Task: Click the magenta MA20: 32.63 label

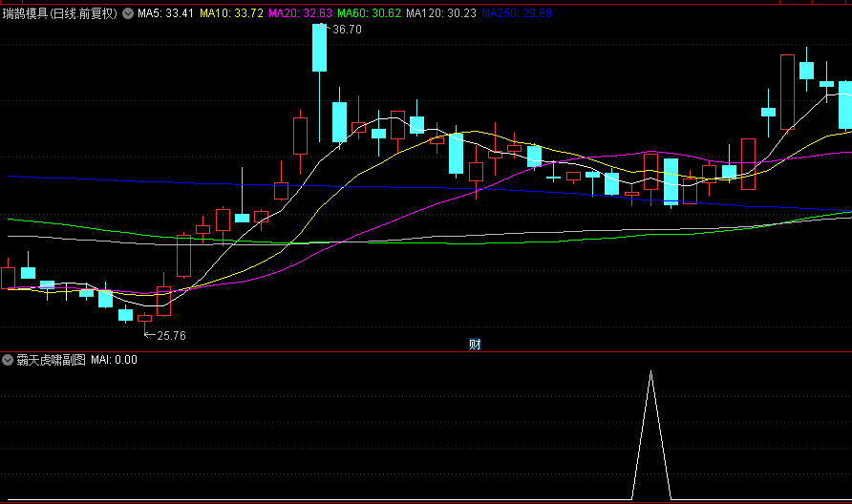Action: (301, 13)
